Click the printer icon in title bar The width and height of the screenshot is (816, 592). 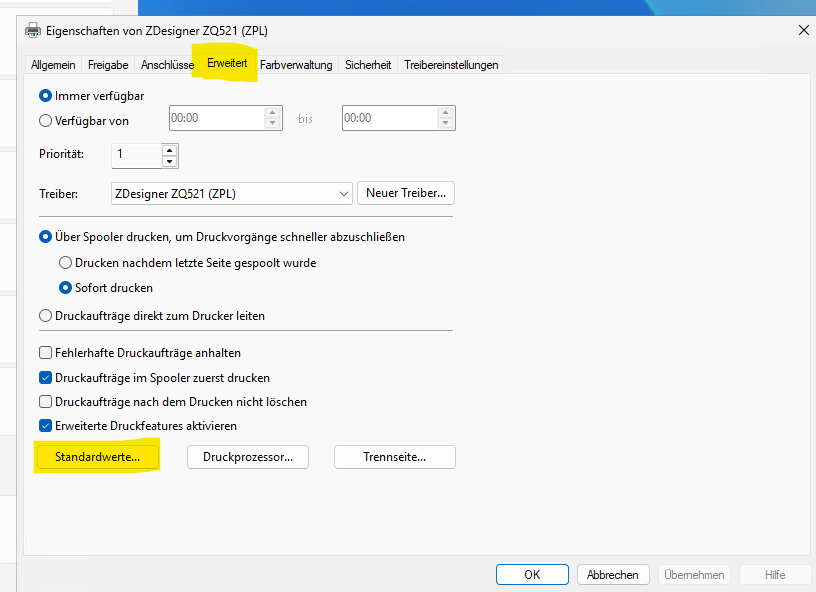pos(32,30)
